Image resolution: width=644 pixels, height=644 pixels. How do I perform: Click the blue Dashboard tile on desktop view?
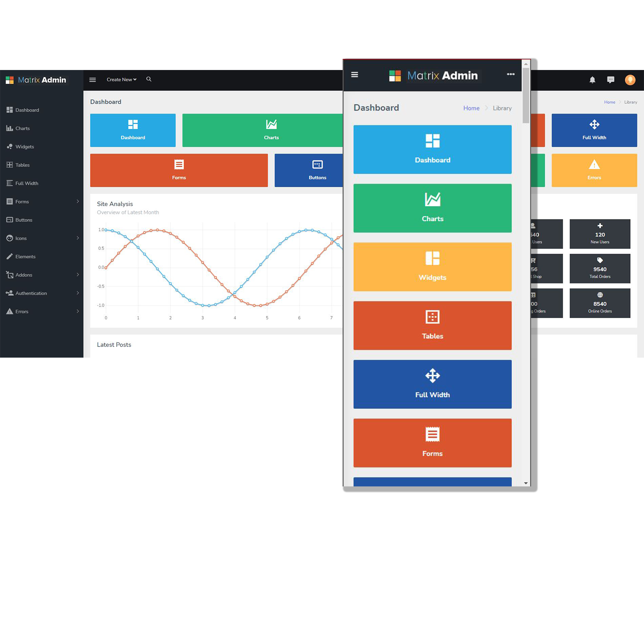[133, 130]
